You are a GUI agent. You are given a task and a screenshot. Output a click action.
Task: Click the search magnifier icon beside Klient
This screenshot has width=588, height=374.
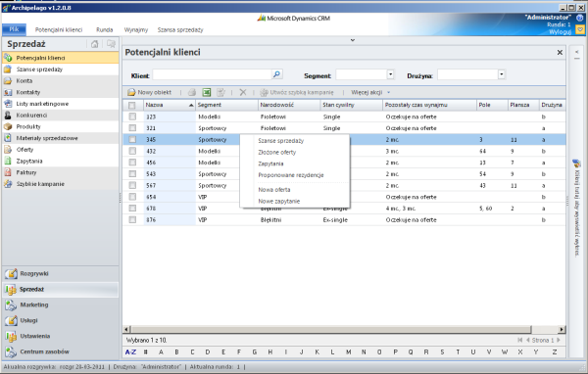click(276, 74)
